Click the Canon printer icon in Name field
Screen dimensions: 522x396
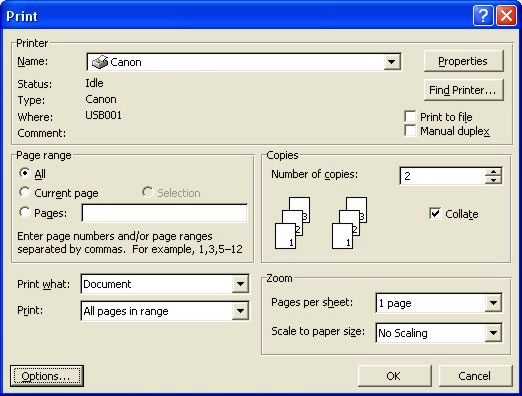pos(100,62)
